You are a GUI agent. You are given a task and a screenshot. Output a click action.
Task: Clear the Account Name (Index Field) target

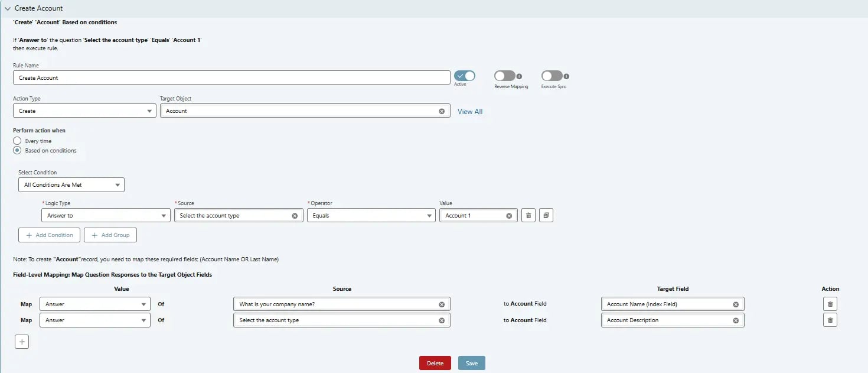click(x=736, y=304)
